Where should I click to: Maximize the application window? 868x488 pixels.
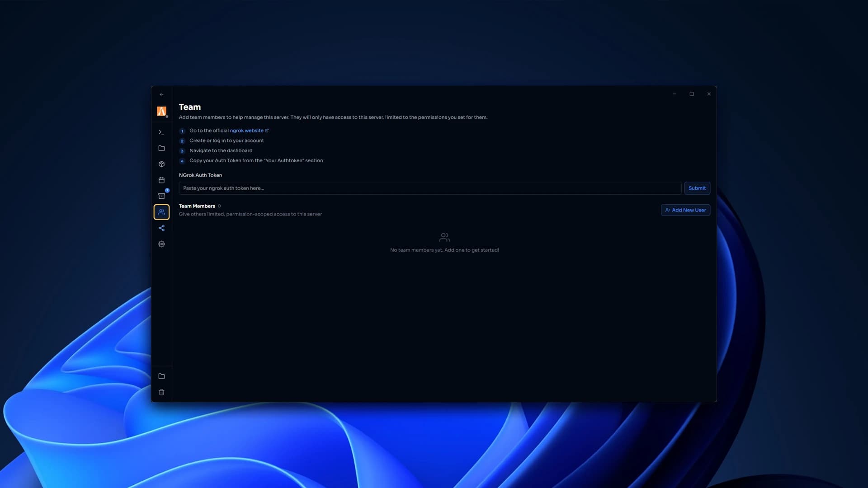[x=692, y=94]
